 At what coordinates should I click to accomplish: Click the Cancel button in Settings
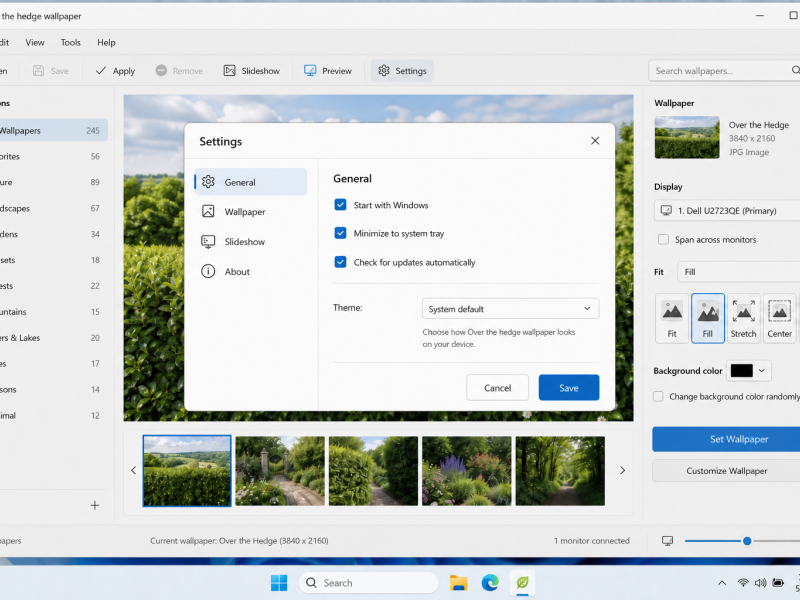(497, 388)
